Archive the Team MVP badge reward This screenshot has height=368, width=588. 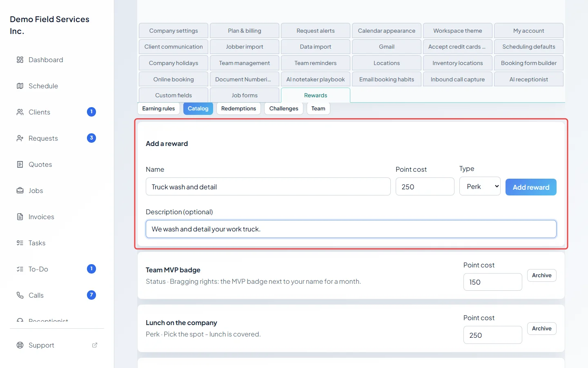(542, 276)
